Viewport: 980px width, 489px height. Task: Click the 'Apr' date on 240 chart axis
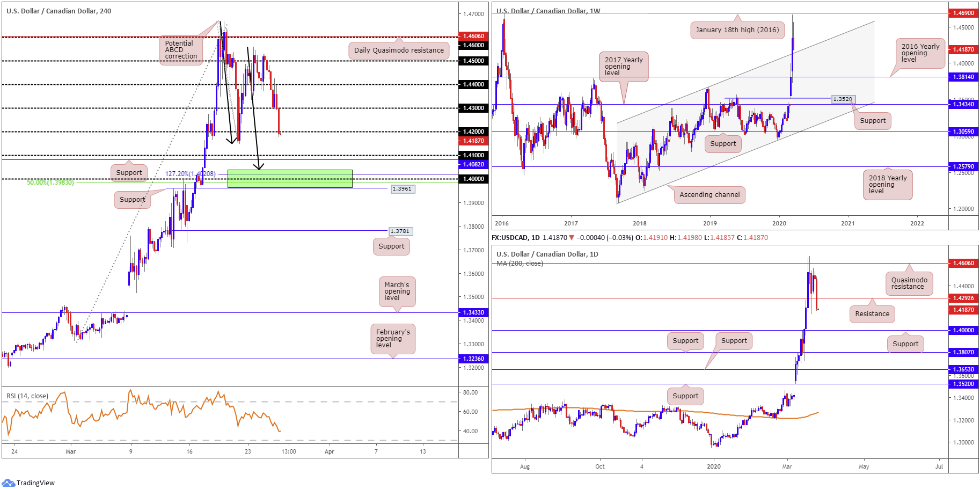pos(330,452)
